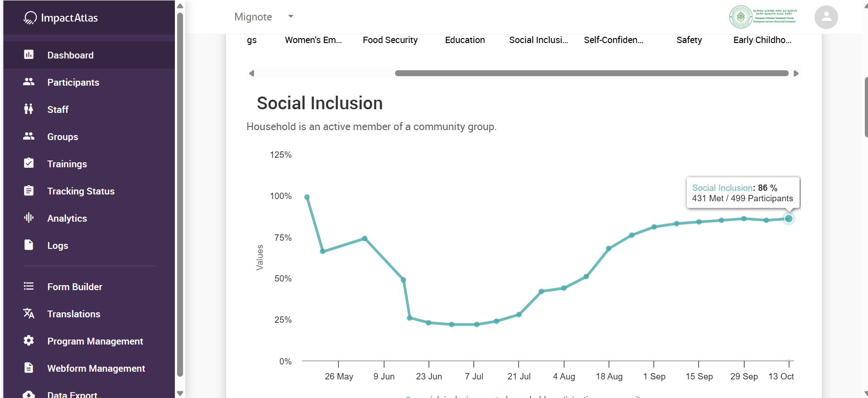The width and height of the screenshot is (868, 398).
Task: Click the Dashboard bar chart icon
Action: tap(29, 55)
